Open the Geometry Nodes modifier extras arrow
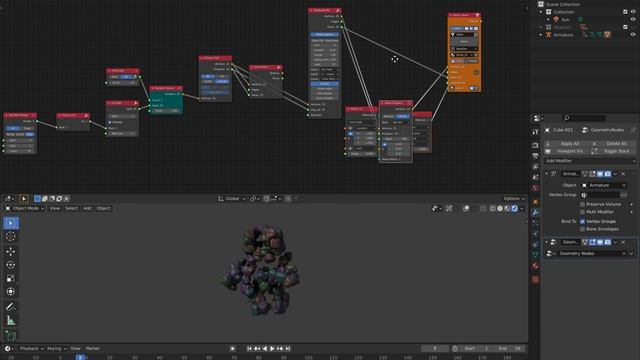The height and width of the screenshot is (360, 640). 616,242
